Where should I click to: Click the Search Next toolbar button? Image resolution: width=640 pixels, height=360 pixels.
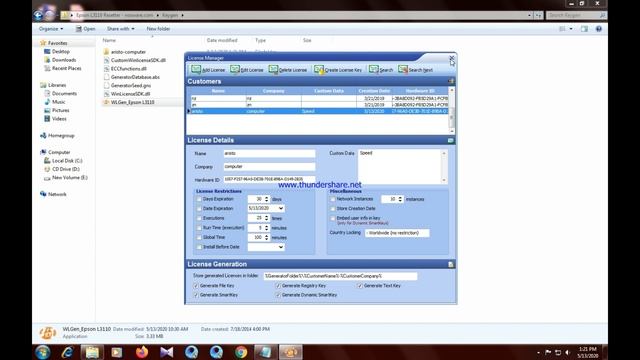coord(416,70)
